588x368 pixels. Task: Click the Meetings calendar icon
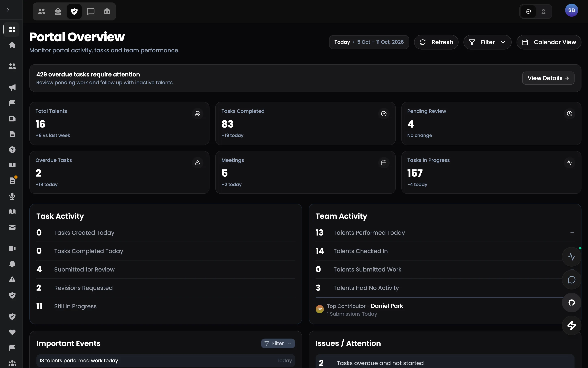click(384, 163)
